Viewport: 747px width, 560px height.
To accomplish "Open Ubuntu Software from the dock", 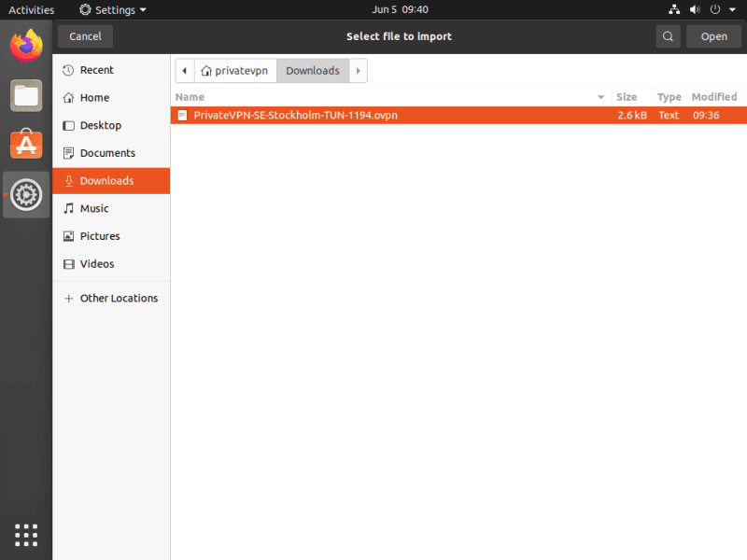I will (26, 145).
